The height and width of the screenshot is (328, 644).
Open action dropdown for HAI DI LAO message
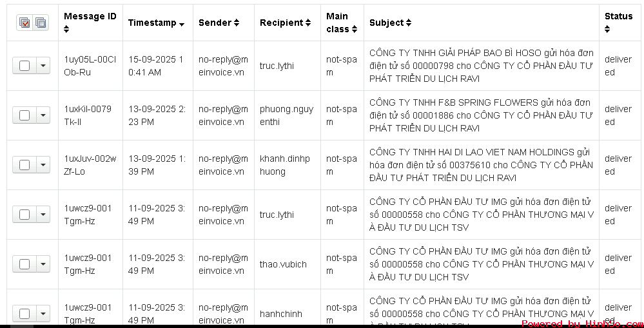click(43, 165)
